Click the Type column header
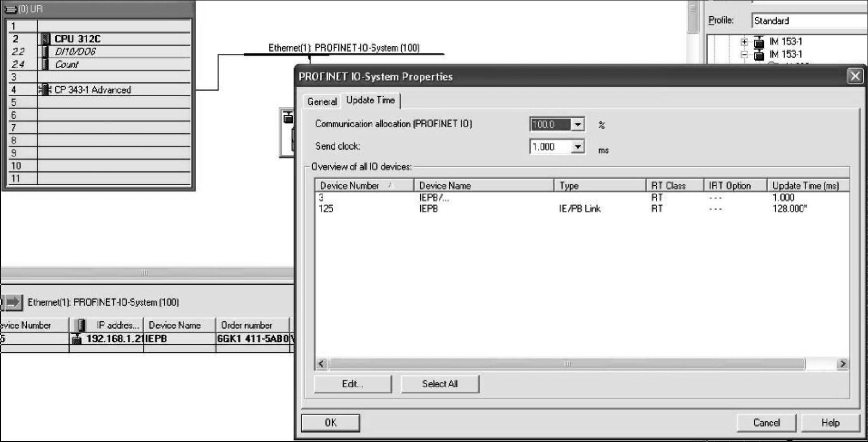Image resolution: width=868 pixels, height=442 pixels. tap(600, 186)
